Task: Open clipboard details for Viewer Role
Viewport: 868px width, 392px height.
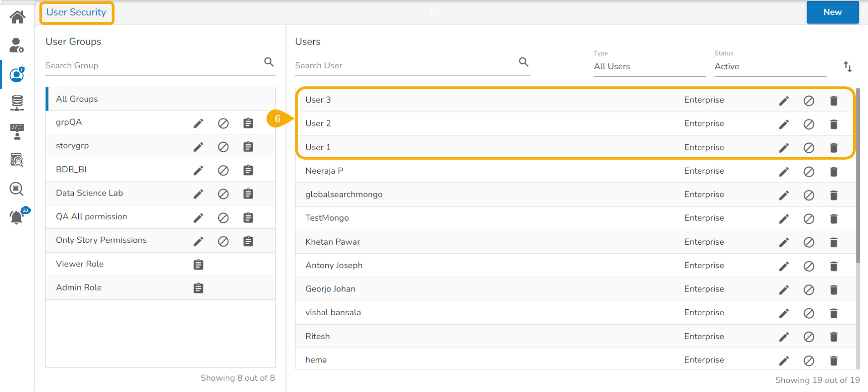Action: [x=198, y=265]
